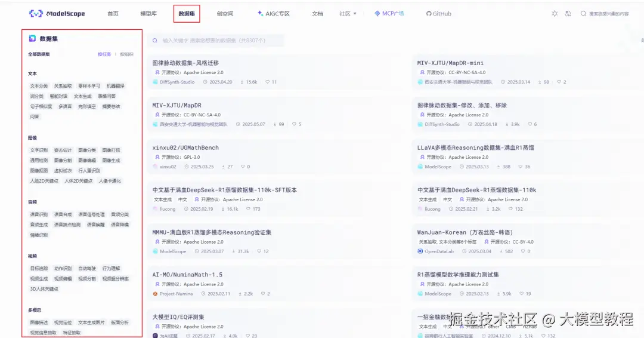Select the 语音合成 tag
Screen dimensions: 644x338
click(x=63, y=214)
